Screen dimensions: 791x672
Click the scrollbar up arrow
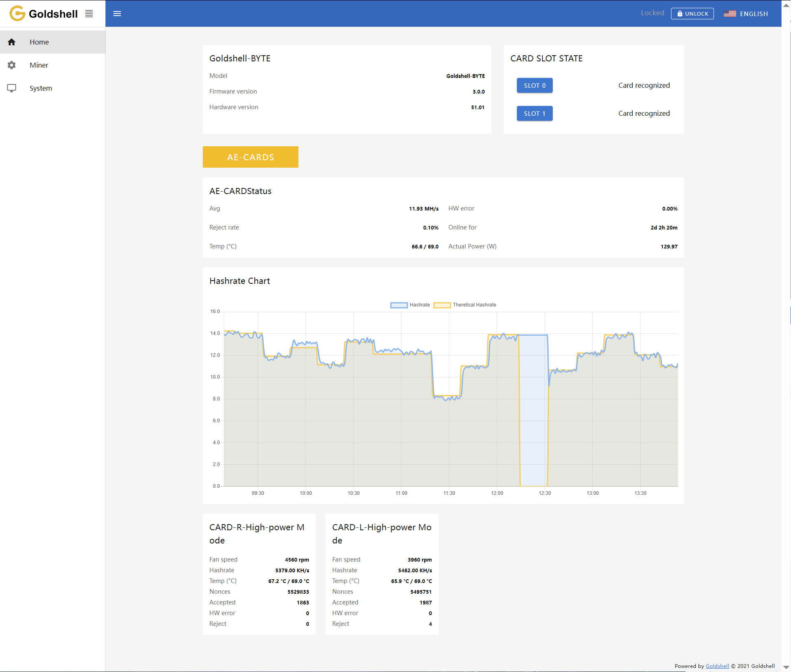(786, 5)
